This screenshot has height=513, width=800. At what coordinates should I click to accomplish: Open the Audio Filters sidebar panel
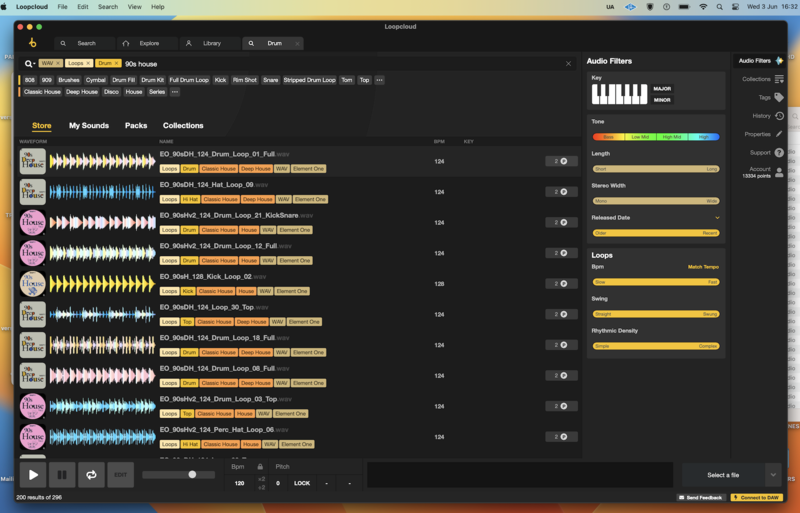point(760,61)
